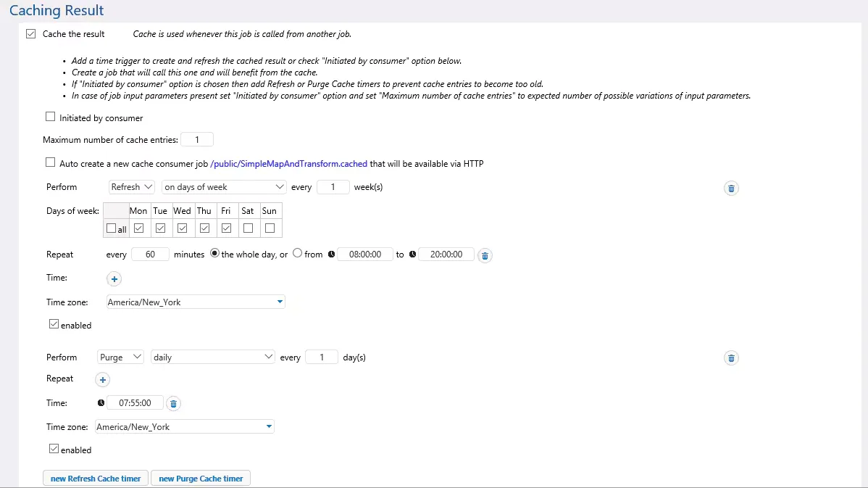Open the 'on days of week' dropdown

pos(224,187)
